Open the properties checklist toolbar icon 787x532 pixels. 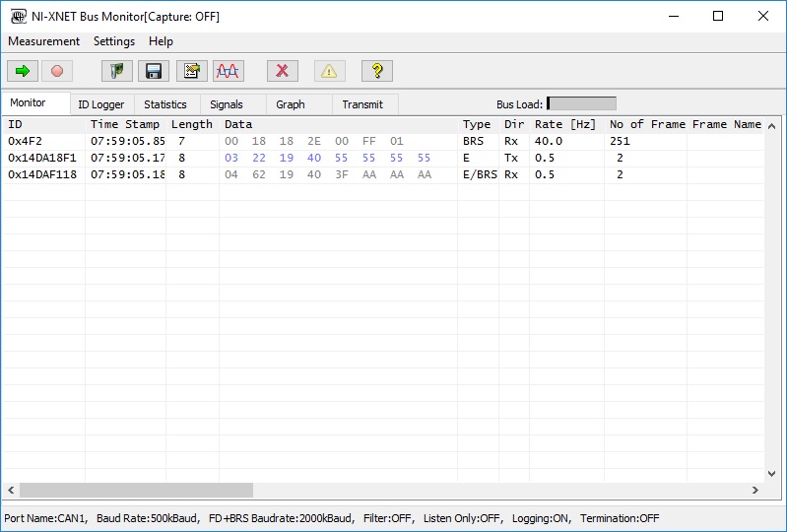tap(192, 71)
